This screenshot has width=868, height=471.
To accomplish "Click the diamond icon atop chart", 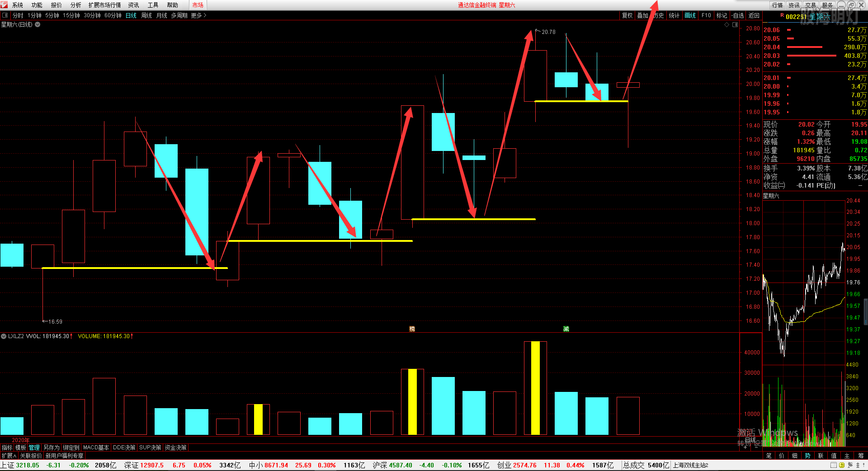I will 727,24.
